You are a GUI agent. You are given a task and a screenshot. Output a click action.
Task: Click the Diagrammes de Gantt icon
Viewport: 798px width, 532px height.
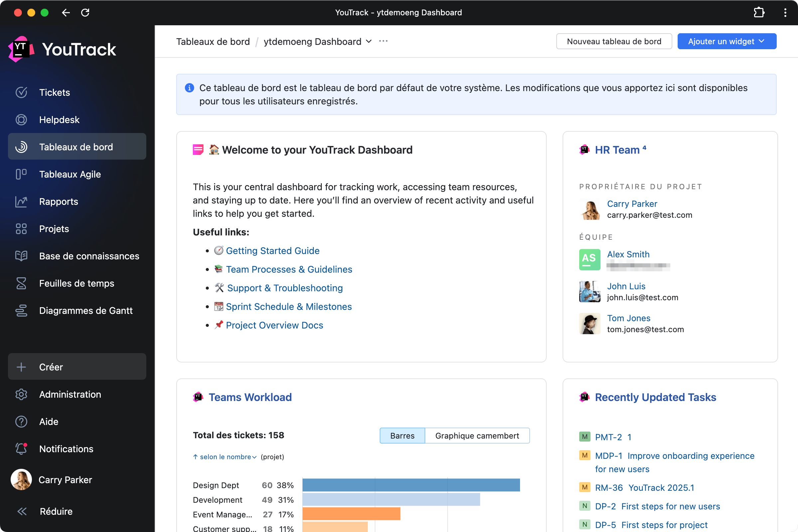[x=21, y=311]
